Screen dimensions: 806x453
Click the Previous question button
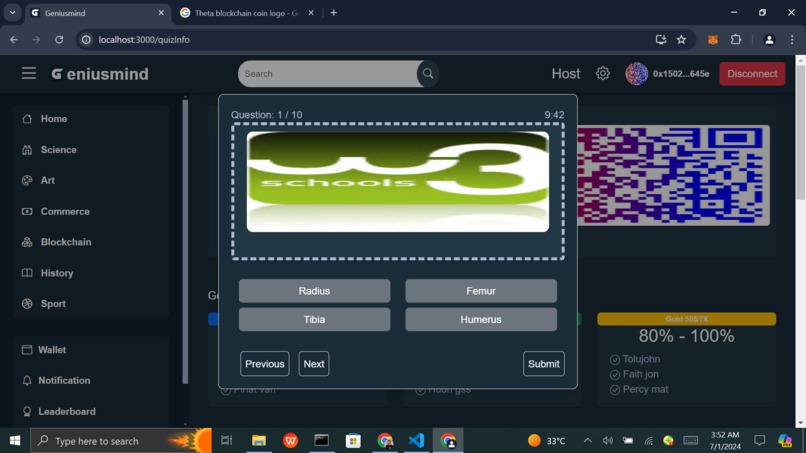point(264,364)
